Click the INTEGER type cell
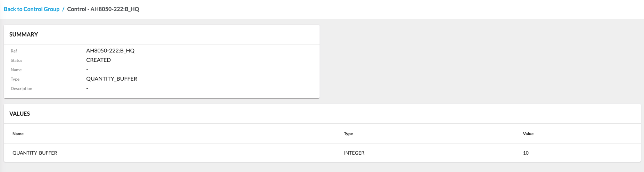 354,153
